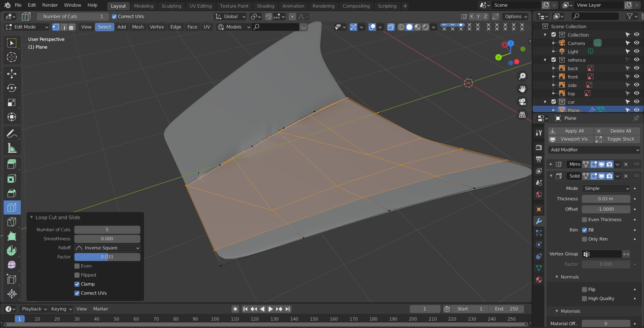The image size is (644, 328).
Task: Click the Toggle Stack button
Action: point(617,139)
